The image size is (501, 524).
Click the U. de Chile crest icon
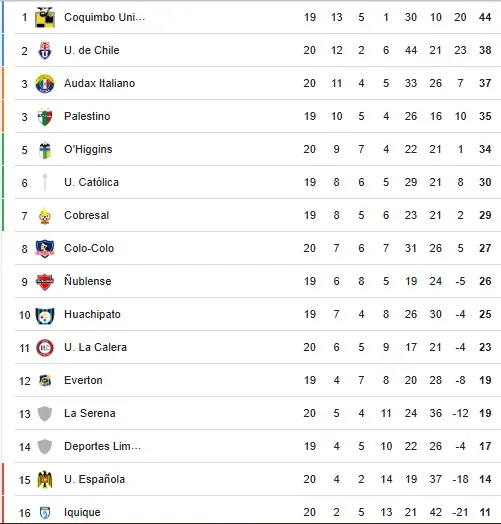point(45,50)
